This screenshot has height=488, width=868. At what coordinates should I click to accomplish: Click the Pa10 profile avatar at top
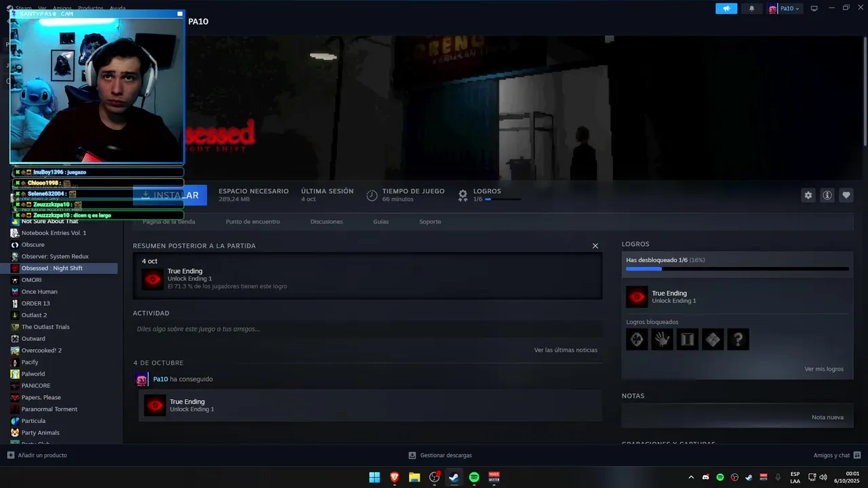tap(772, 8)
